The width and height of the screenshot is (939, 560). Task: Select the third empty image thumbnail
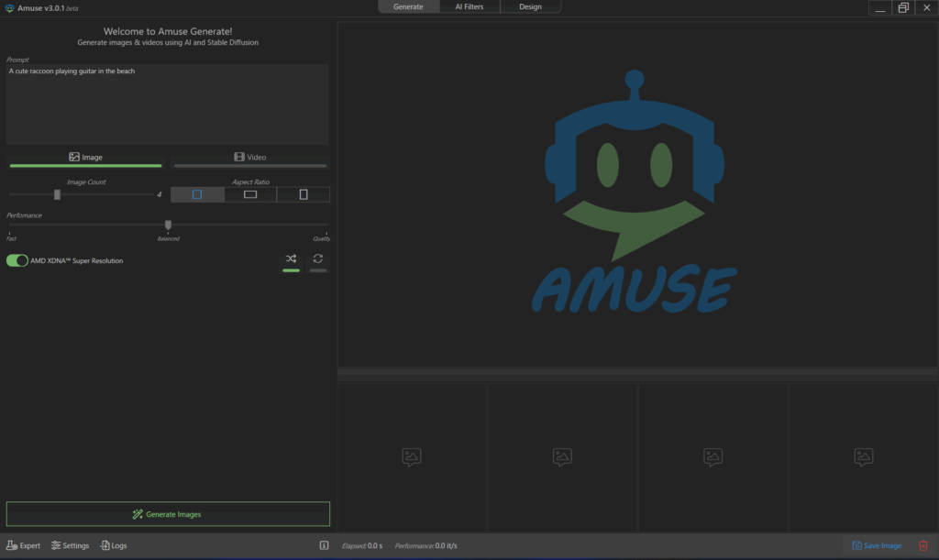point(713,457)
